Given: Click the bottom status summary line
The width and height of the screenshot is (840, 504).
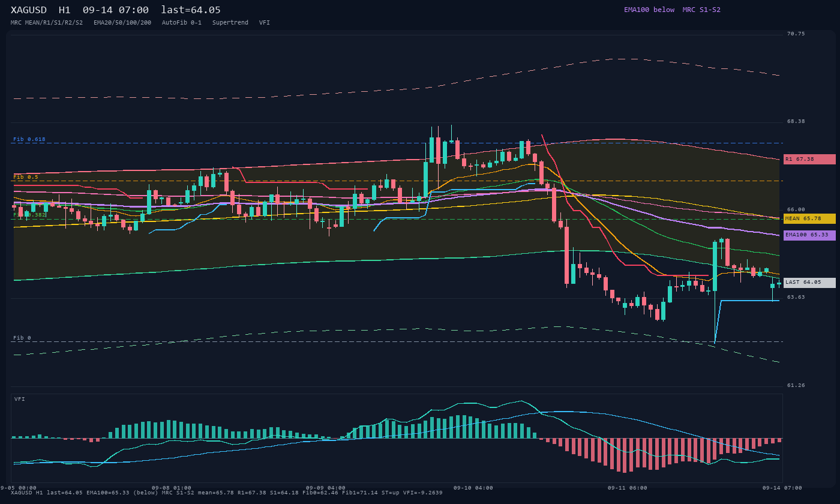Looking at the screenshot, I should 227,493.
